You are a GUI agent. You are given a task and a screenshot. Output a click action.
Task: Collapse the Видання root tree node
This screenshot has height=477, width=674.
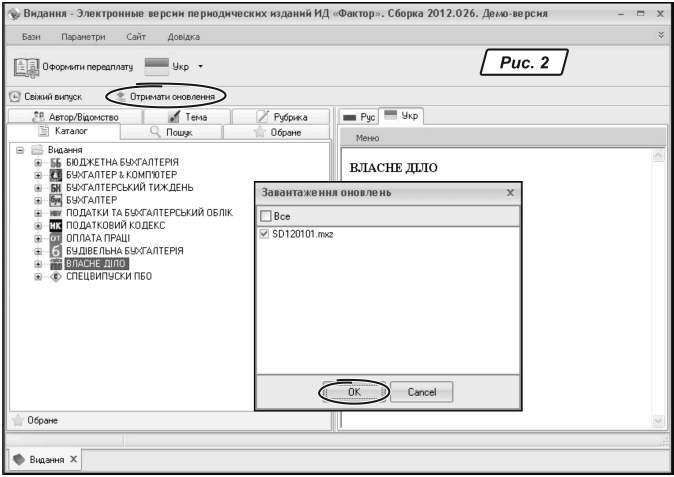(22, 149)
